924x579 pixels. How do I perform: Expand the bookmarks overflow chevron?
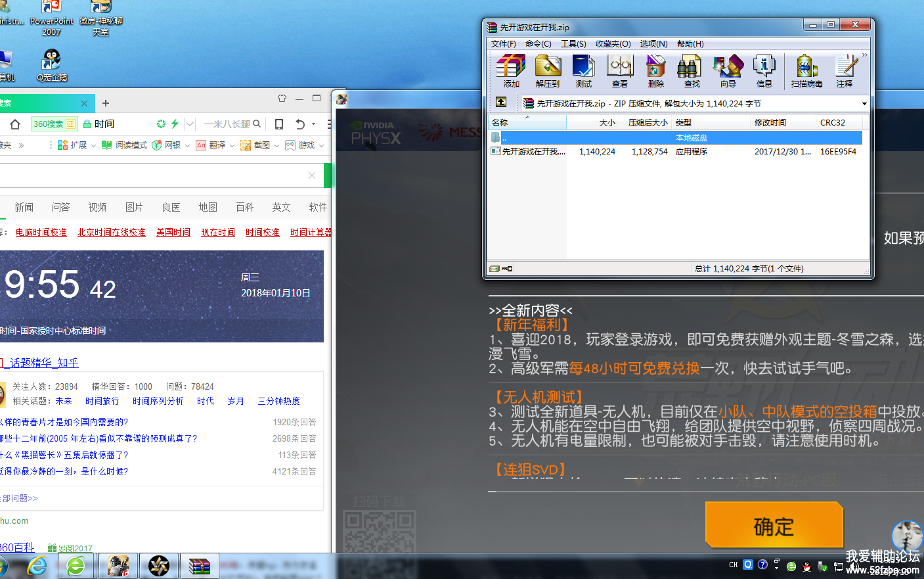pos(21,145)
